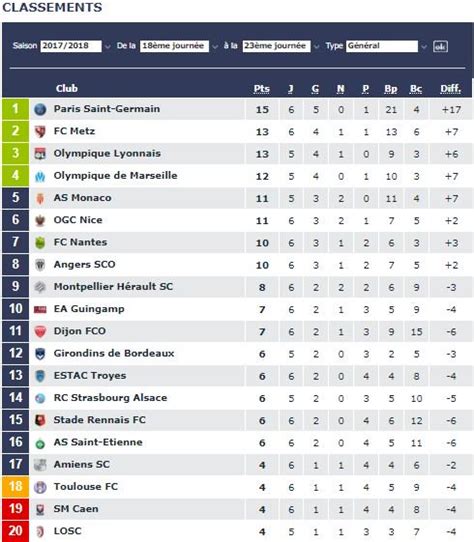Open the 23ème journée end dropdown

coord(280,46)
